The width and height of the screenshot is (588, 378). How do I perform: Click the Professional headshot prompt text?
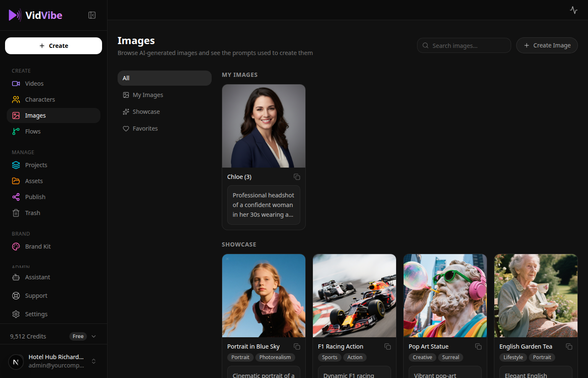(264, 205)
